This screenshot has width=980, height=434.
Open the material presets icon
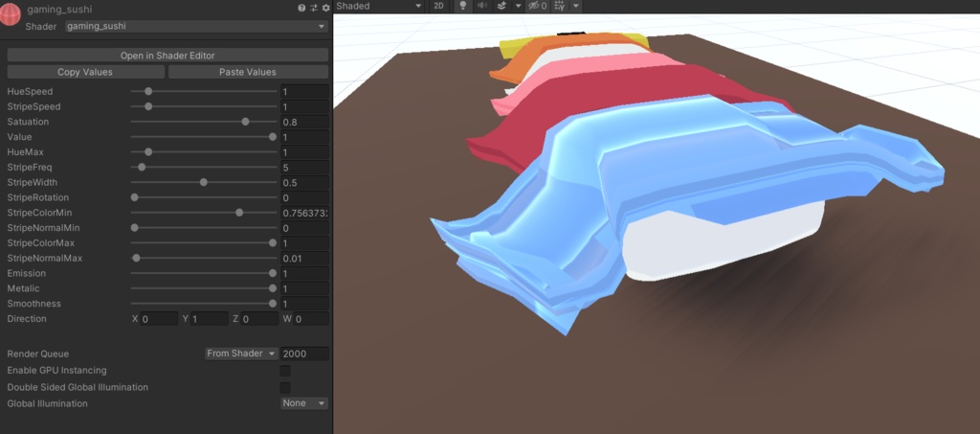click(x=314, y=8)
